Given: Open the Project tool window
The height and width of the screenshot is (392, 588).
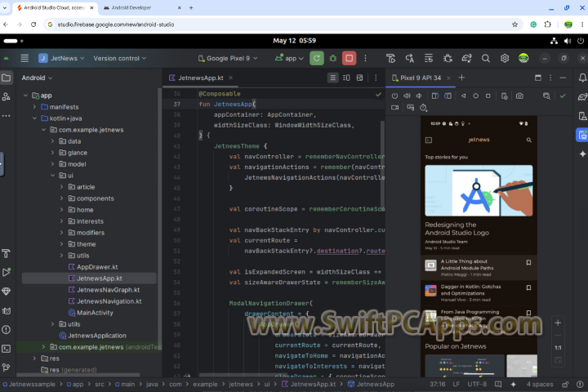Looking at the screenshot, I should 7,78.
